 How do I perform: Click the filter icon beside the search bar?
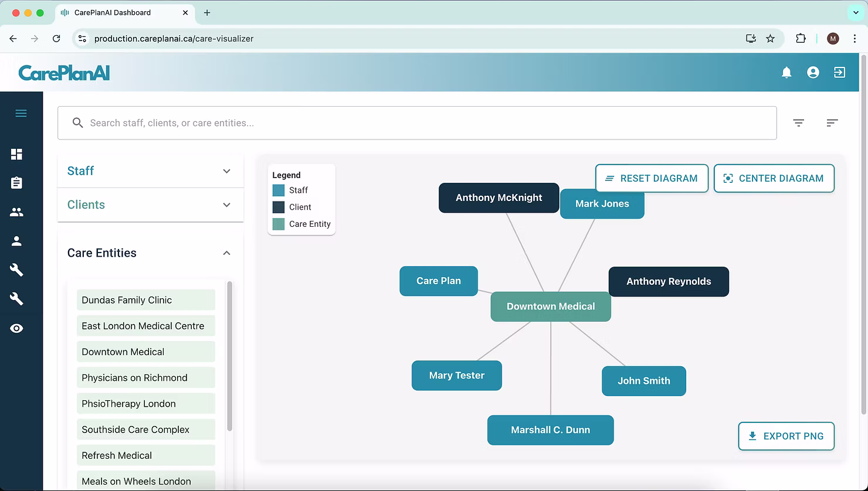798,122
